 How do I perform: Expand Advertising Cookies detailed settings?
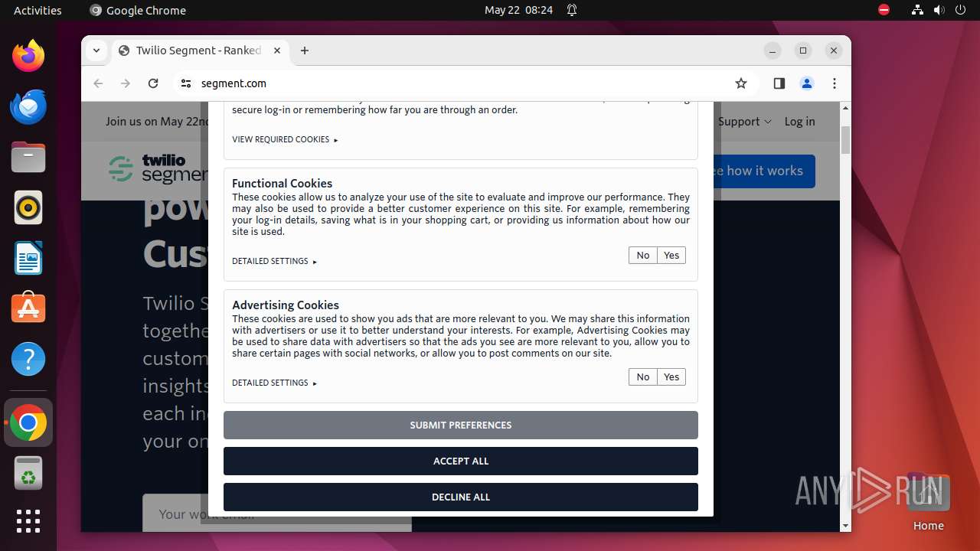tap(274, 383)
